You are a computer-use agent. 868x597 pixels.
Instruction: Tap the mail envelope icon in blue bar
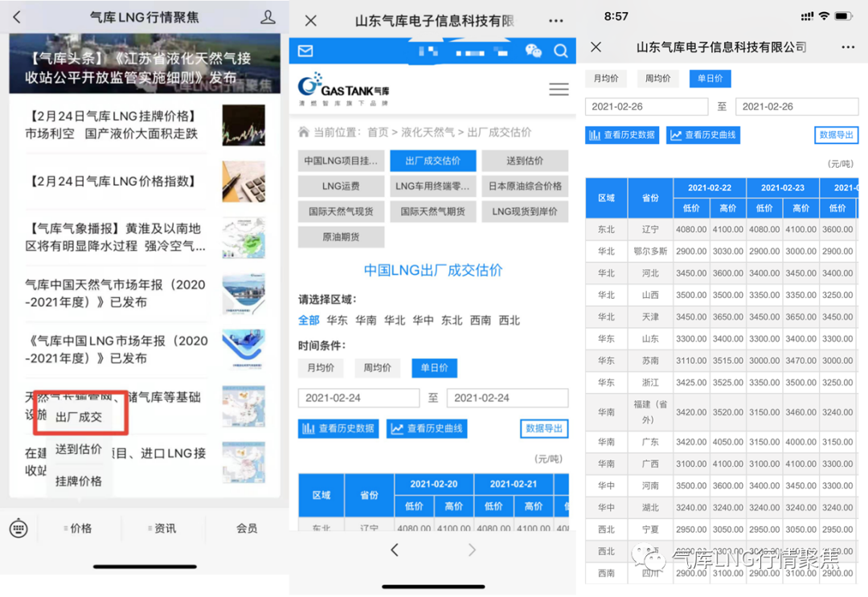point(305,51)
